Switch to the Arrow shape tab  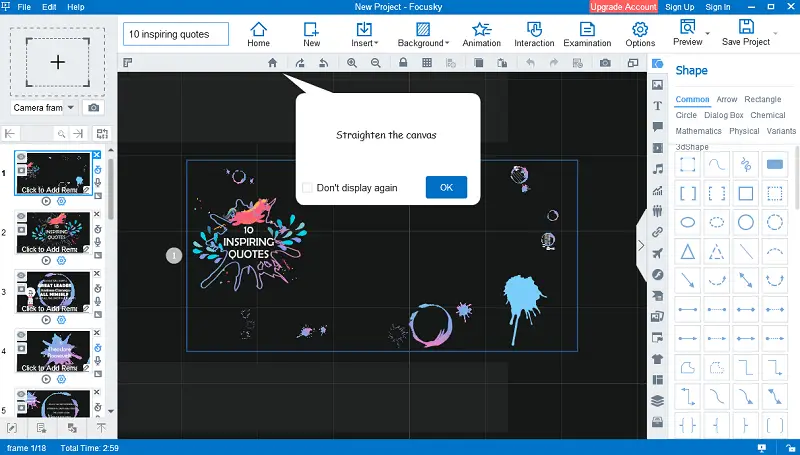(727, 99)
